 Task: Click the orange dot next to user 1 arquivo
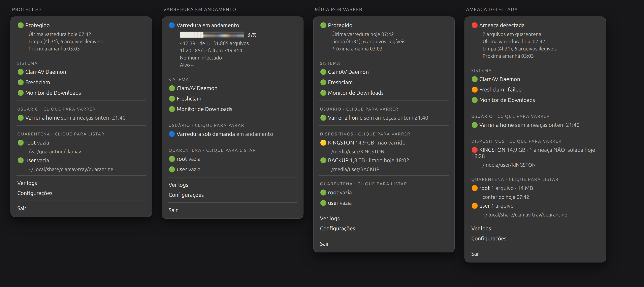point(474,206)
